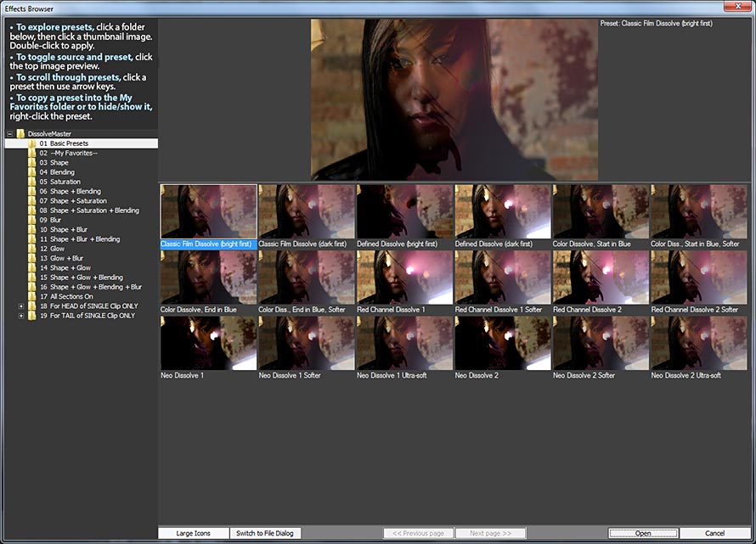
Task: Click the folder icon beside 17 All Sections On
Action: click(32, 296)
